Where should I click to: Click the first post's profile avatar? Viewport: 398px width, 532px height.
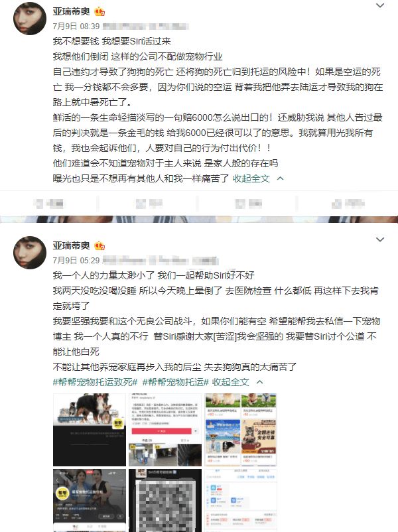(x=30, y=19)
